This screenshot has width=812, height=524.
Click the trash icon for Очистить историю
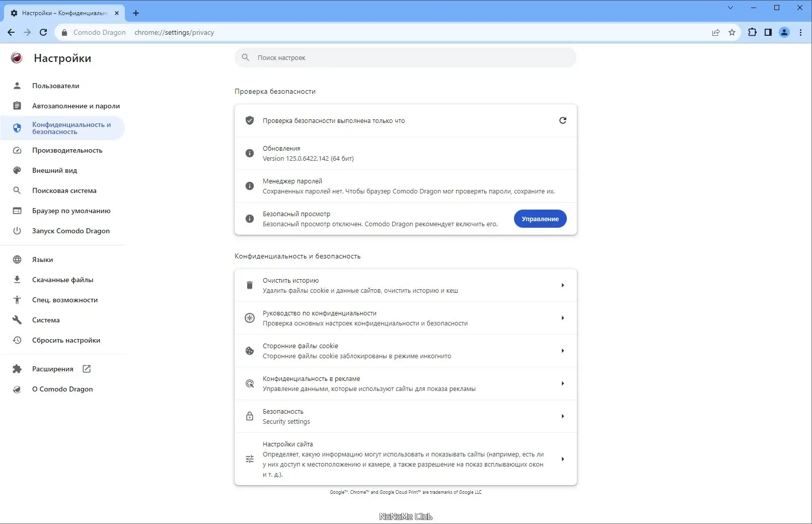tap(250, 285)
